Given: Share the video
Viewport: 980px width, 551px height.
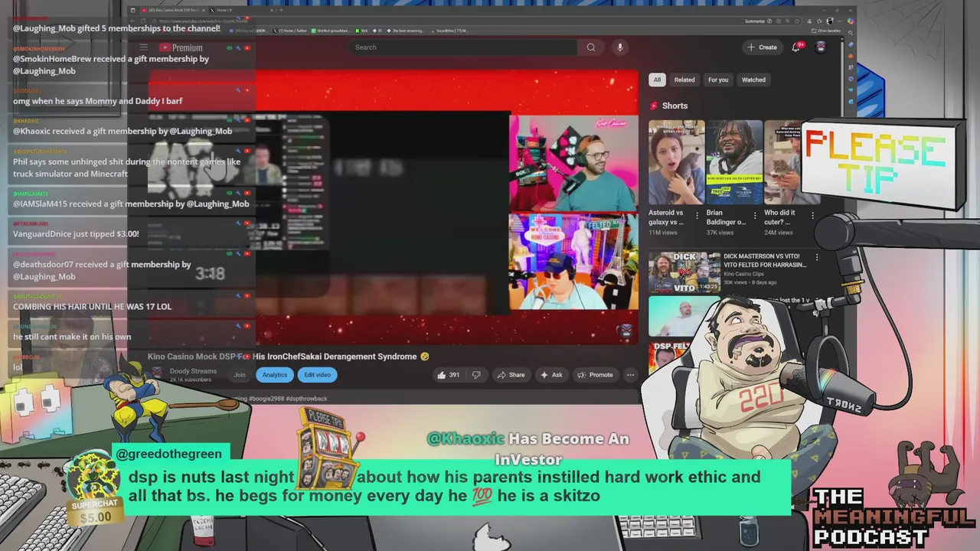Looking at the screenshot, I should (510, 375).
